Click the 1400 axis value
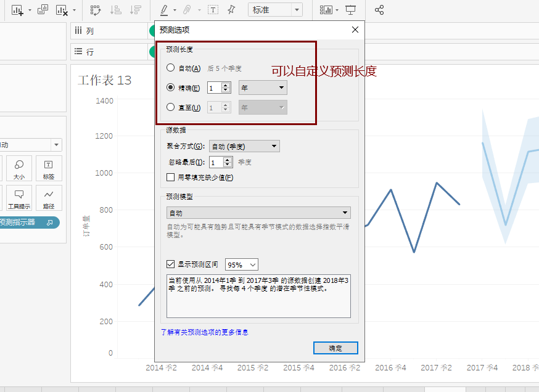539x392 pixels. pyautogui.click(x=104, y=100)
